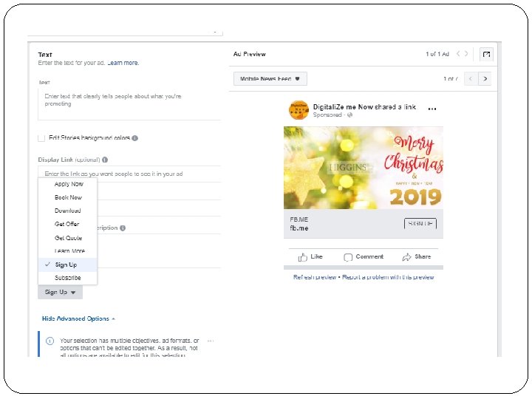Click info icon beside Display Link label
Screen dimensions: 532x399
coord(106,160)
